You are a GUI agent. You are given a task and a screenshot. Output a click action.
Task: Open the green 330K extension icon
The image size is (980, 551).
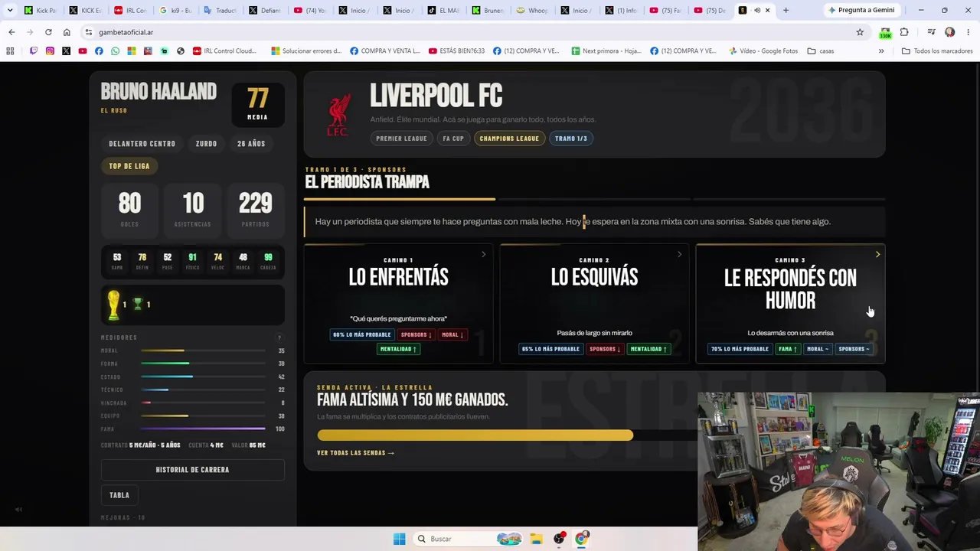tap(885, 33)
